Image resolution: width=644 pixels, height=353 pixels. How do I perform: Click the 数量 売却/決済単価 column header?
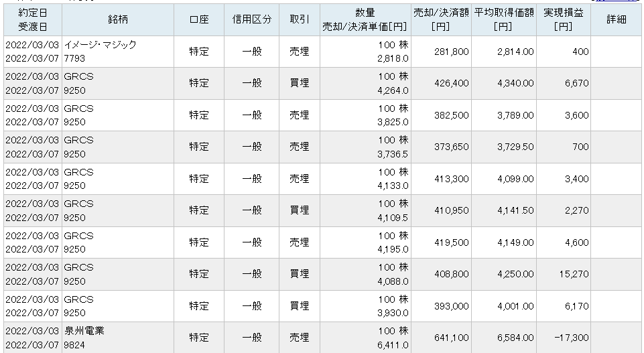[365, 19]
